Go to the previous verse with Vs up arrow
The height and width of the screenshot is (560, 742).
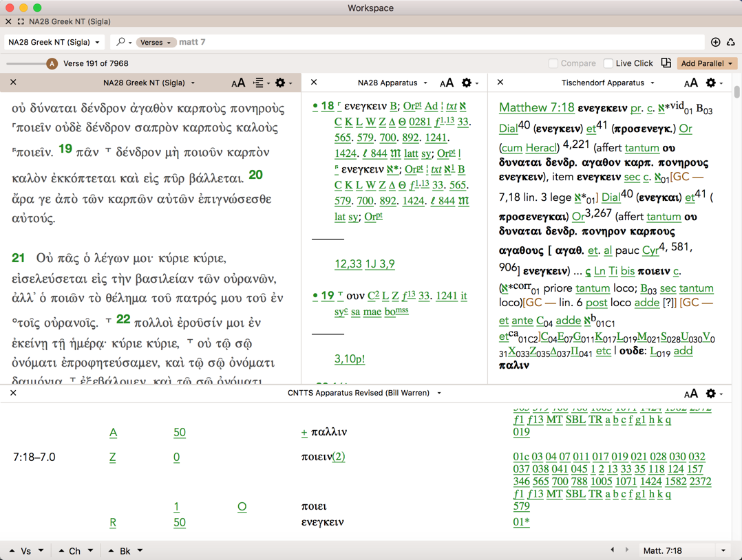coord(12,550)
